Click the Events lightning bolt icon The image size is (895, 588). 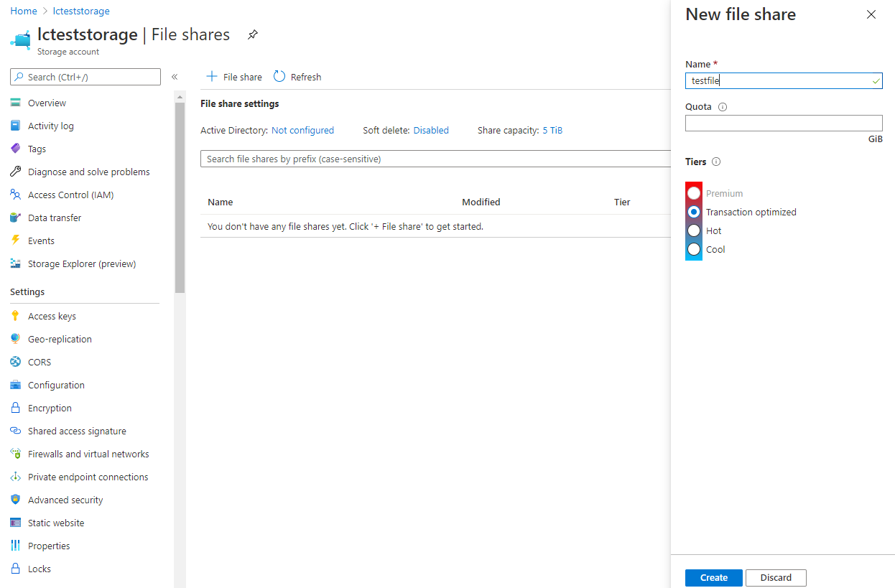pyautogui.click(x=15, y=241)
